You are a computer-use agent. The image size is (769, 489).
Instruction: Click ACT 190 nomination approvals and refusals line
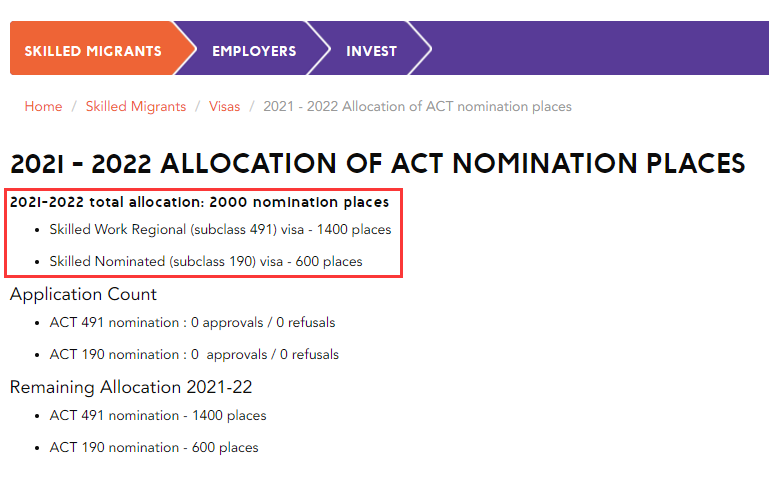194,354
